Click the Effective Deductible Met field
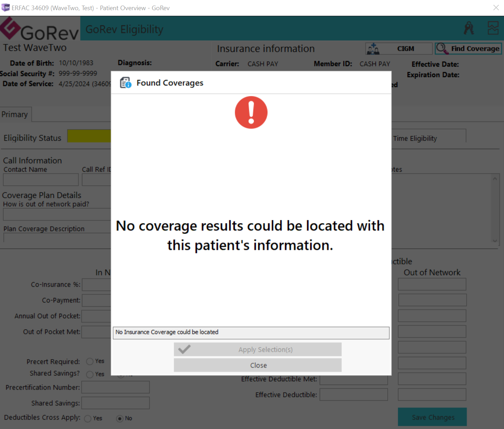This screenshot has width=504, height=429. (x=354, y=380)
